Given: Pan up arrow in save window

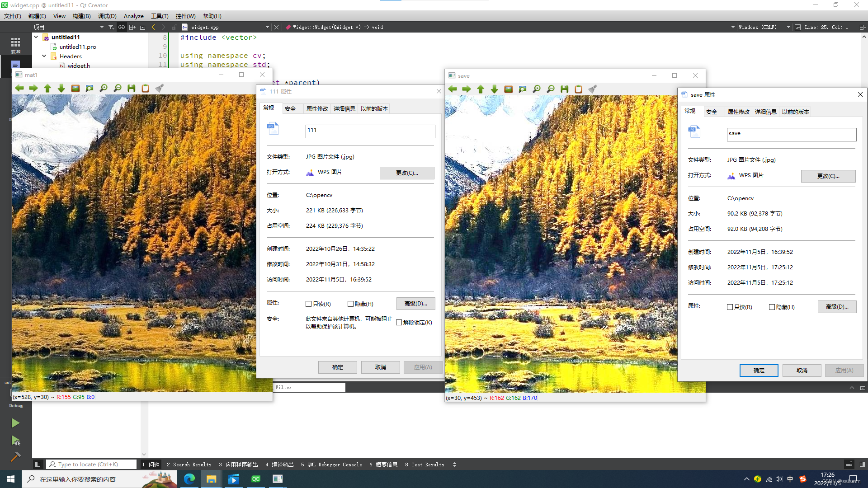Looking at the screenshot, I should point(481,89).
